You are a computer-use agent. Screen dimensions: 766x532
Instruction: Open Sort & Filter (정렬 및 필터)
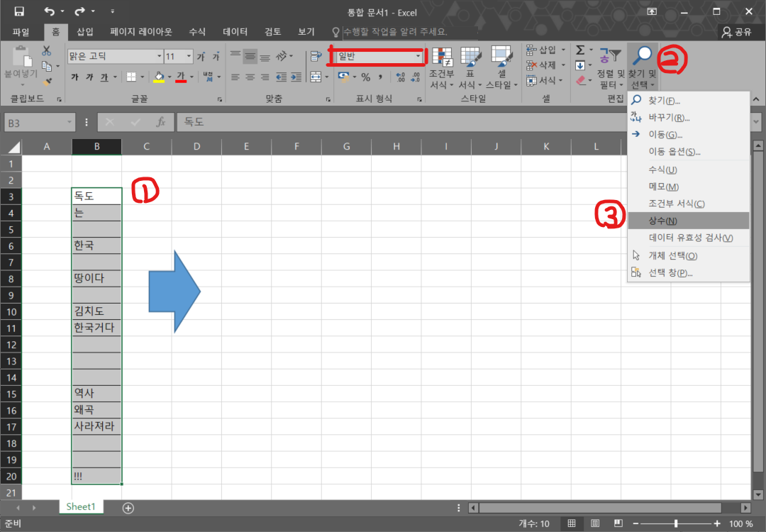pyautogui.click(x=611, y=68)
